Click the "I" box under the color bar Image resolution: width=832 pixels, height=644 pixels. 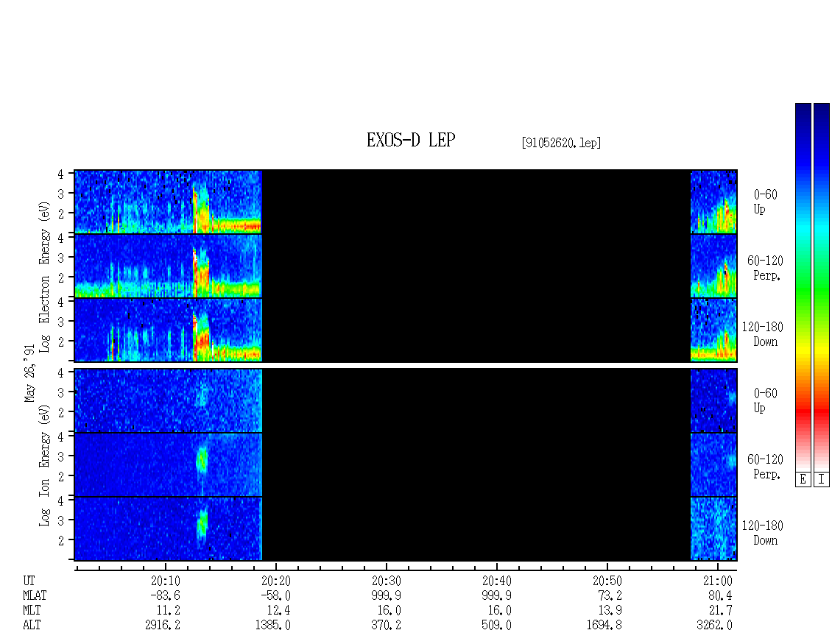coord(822,480)
